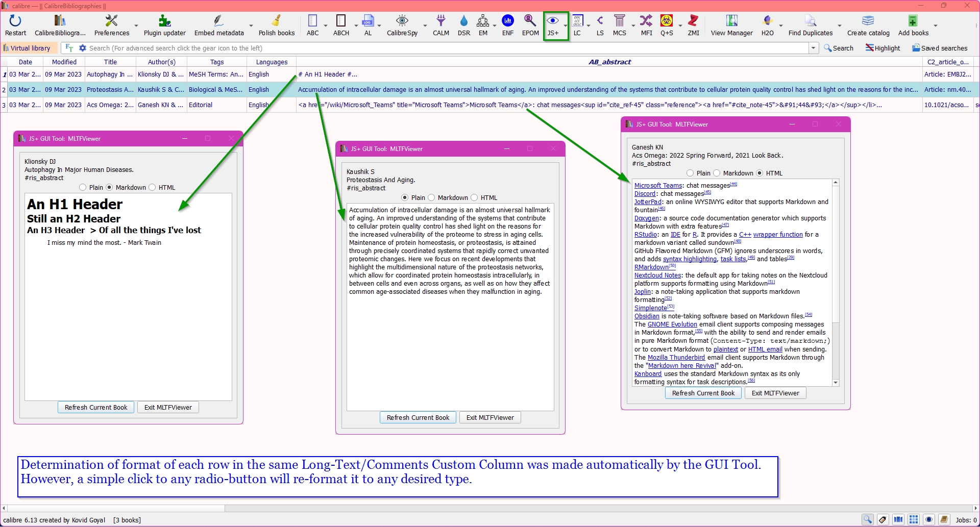Open the H2O dropdown arrow
This screenshot has height=527, width=980.
[781, 26]
